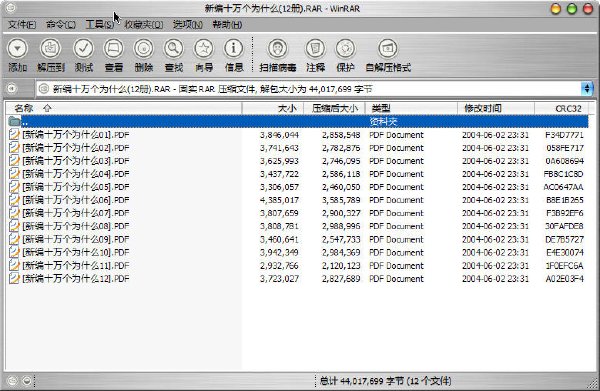
Task: Sort by the 修改时间 column header
Action: point(496,108)
